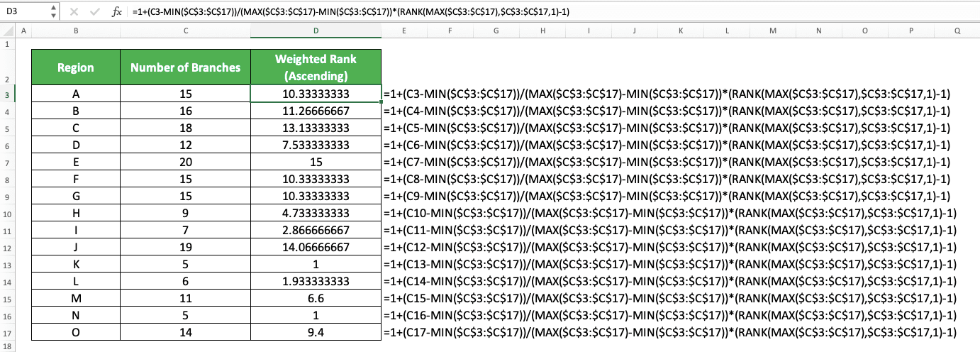Click branches value 19 for region J
The width and height of the screenshot is (980, 352).
pyautogui.click(x=185, y=247)
